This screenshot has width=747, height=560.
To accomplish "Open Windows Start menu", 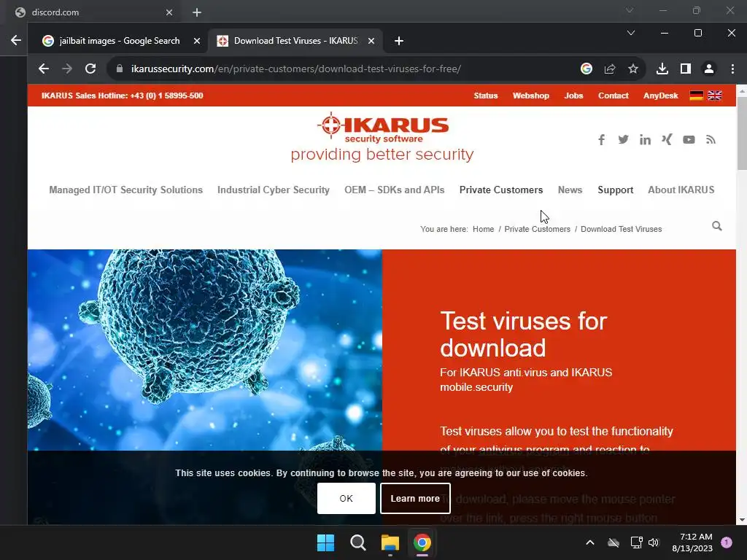I will point(326,542).
